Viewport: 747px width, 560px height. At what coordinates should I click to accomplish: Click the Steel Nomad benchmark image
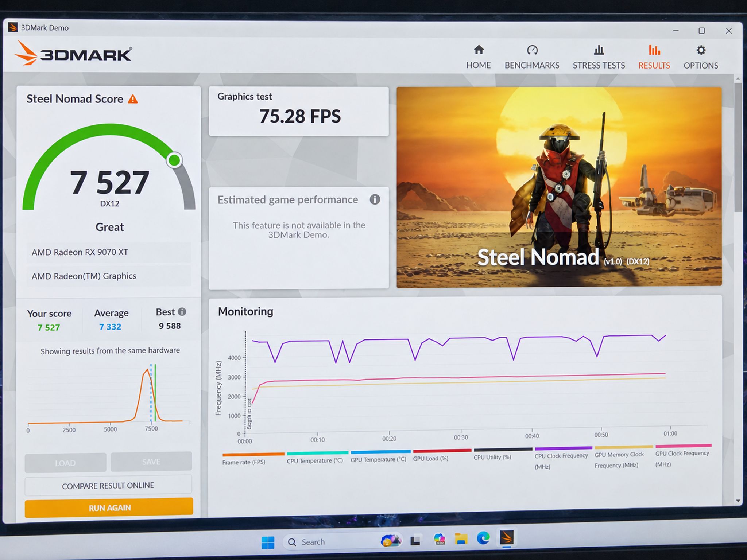559,187
